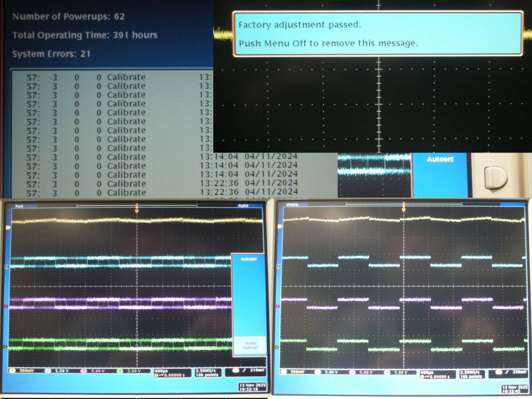Click the 'Number of Powerups: 62' line
The image size is (532, 399).
(68, 17)
